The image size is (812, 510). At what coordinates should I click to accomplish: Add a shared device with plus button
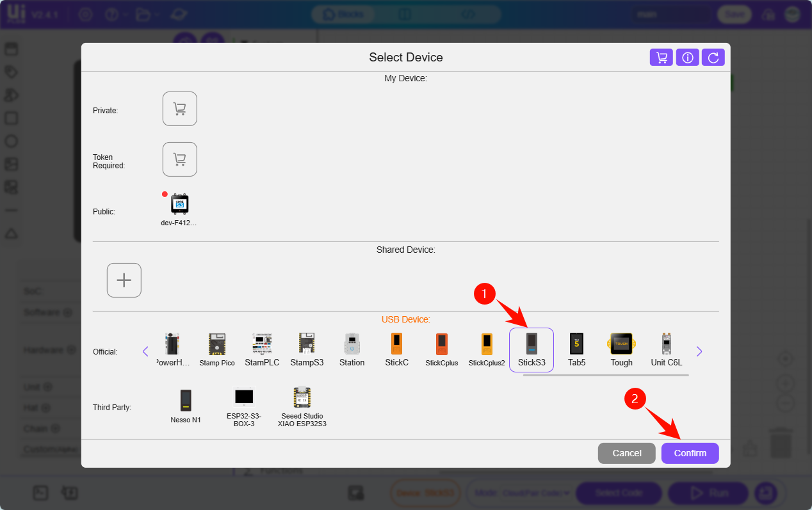[124, 280]
